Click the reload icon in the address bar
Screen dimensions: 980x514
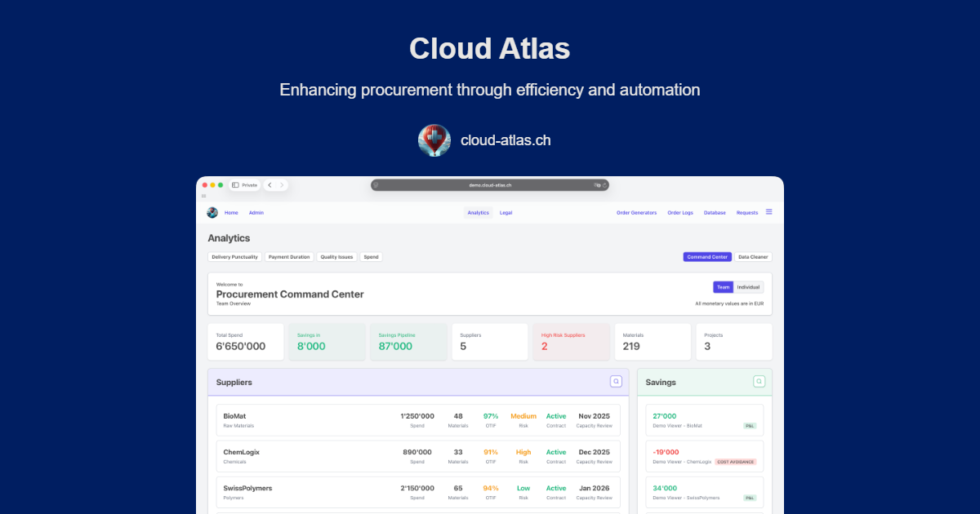(605, 185)
